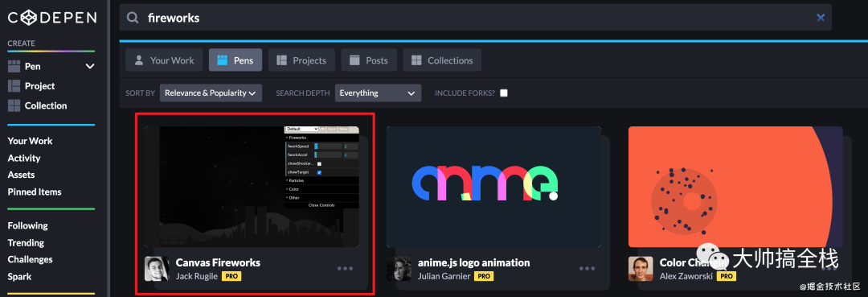Switch to the Posts tab

pos(369,60)
